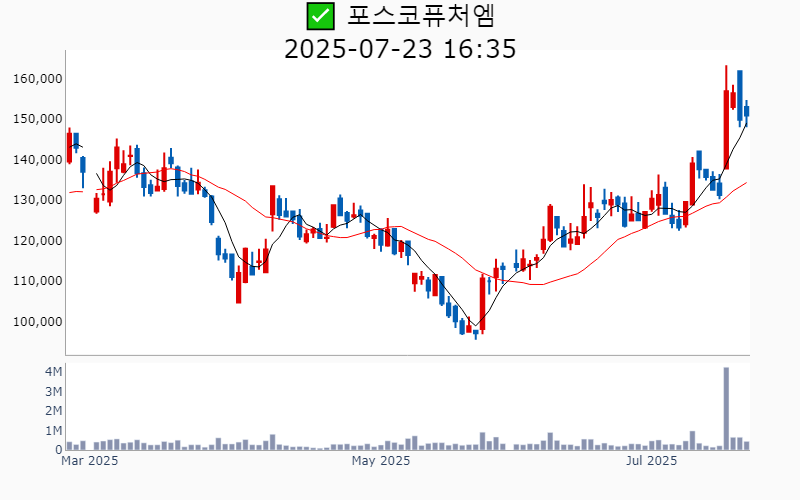Click the timestamp 2025-07-23 16:35
This screenshot has height=500, width=800.
pos(400,49)
